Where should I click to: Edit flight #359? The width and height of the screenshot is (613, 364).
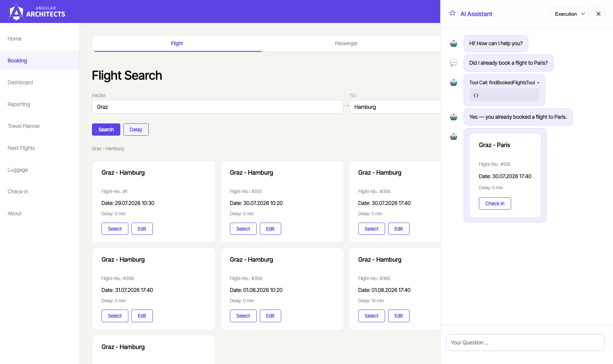coord(270,316)
